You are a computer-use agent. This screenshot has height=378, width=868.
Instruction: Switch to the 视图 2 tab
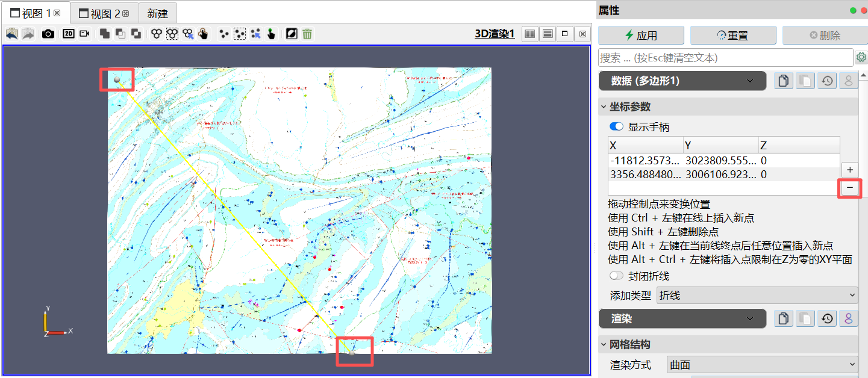coord(104,13)
